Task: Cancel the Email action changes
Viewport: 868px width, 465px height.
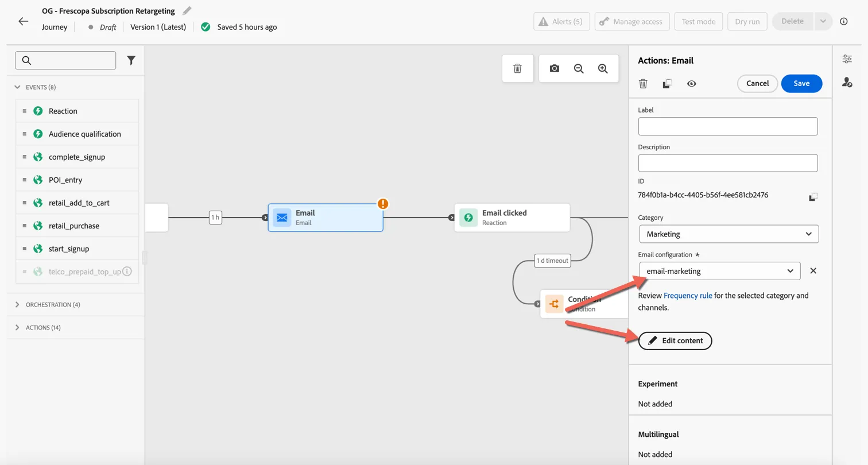Action: 757,83
